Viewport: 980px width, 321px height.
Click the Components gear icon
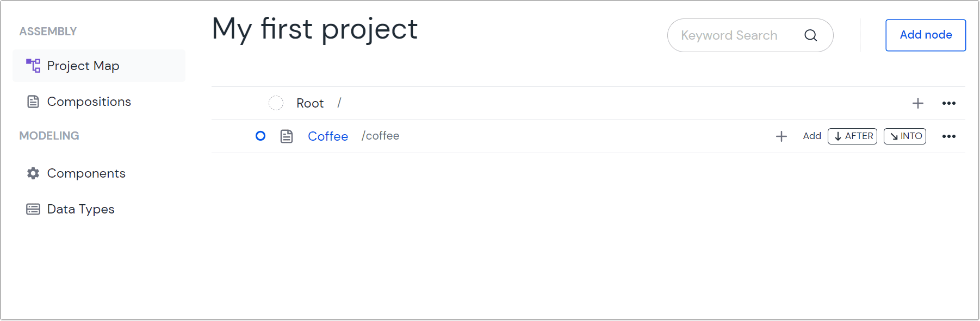(33, 173)
